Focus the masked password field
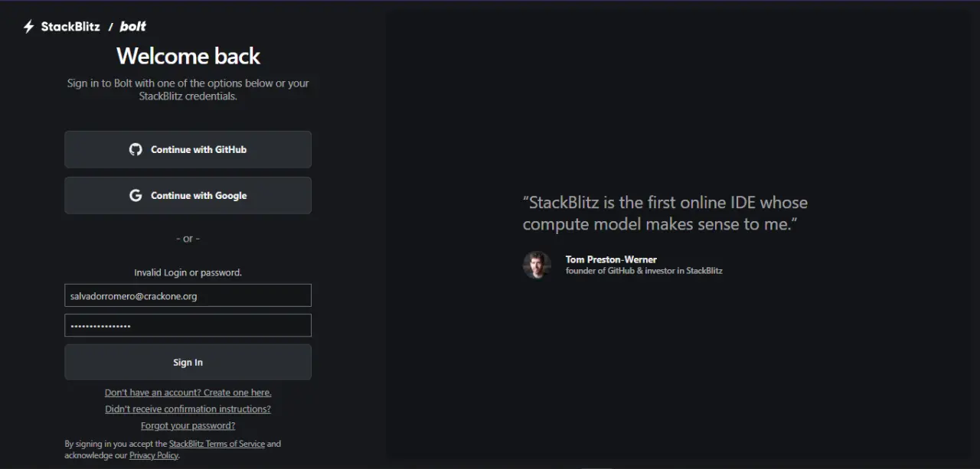This screenshot has width=980, height=469. [x=188, y=325]
